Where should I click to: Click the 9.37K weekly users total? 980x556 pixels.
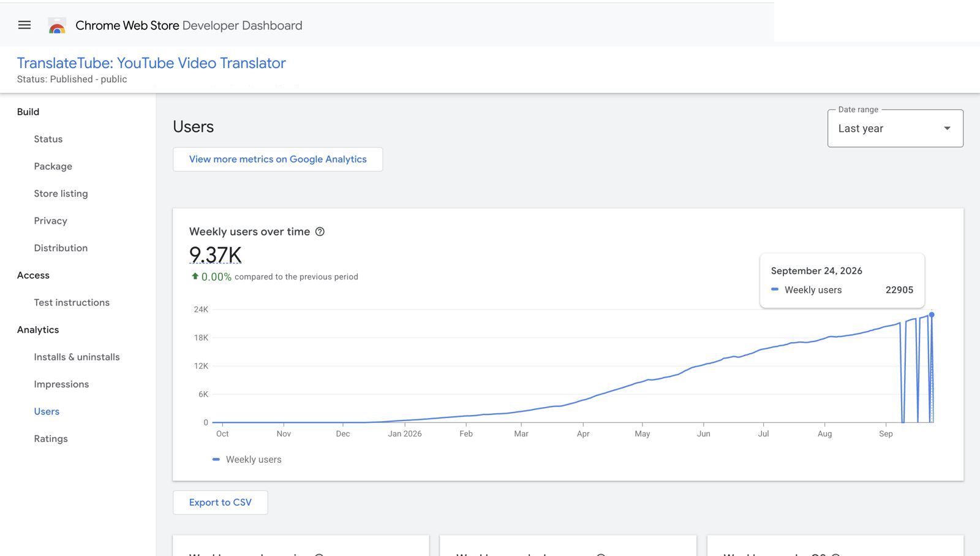click(216, 254)
